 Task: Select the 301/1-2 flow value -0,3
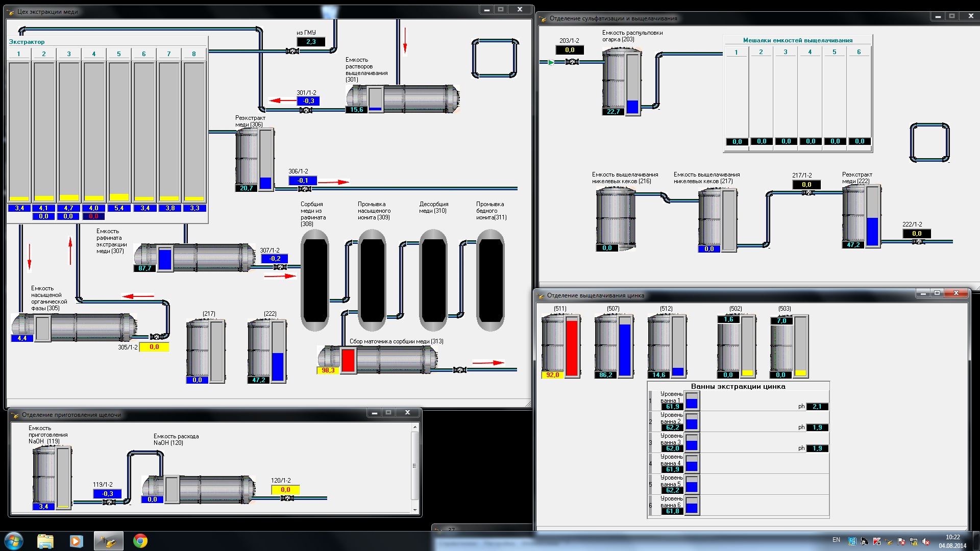tap(308, 101)
